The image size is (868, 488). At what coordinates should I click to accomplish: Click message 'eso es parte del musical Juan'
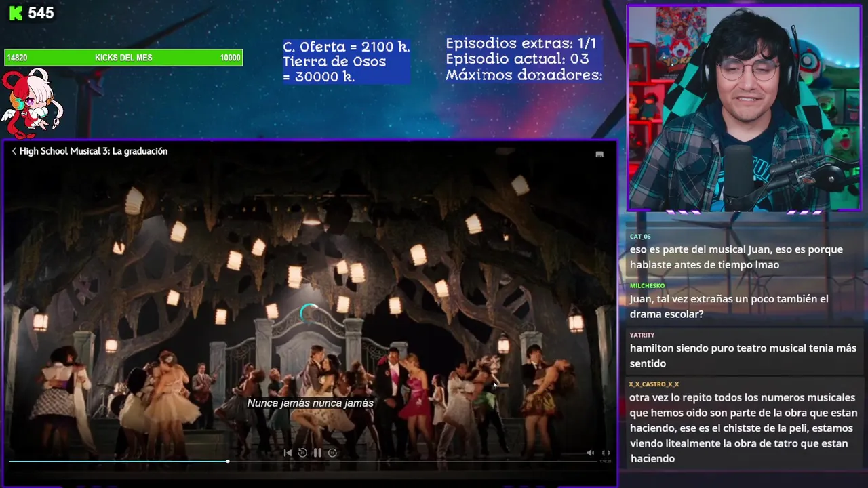pyautogui.click(x=736, y=257)
